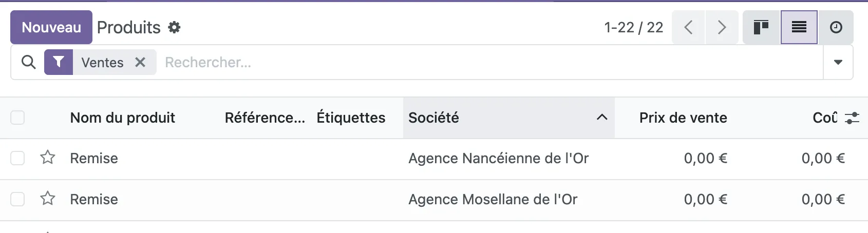The image size is (868, 233).
Task: Check the Agence Mosellane Remise row checkbox
Action: click(x=17, y=199)
